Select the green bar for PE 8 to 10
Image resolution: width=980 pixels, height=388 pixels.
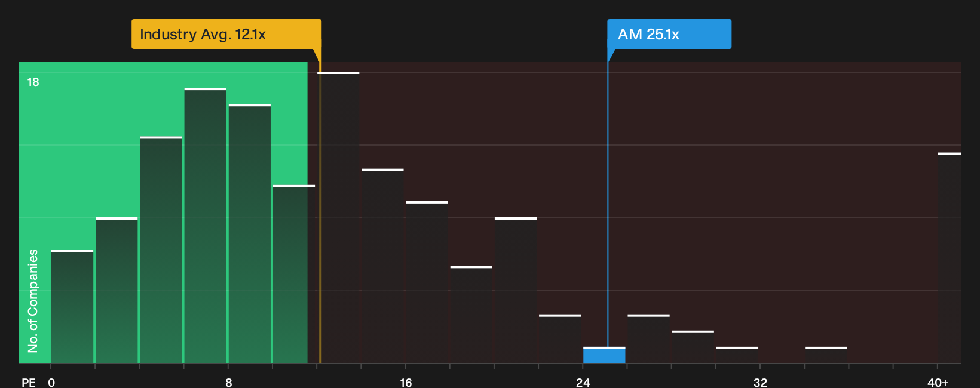coord(250,233)
